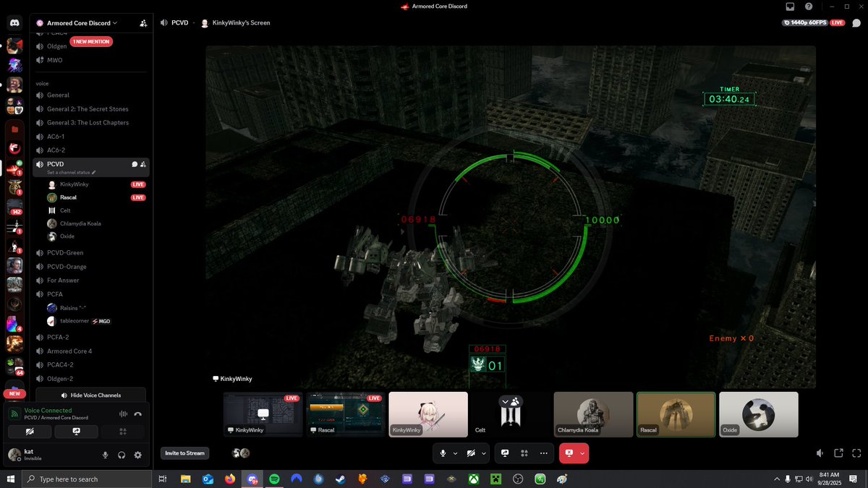868x488 pixels.
Task: Toggle deafen headphones in user panel
Action: (122, 455)
